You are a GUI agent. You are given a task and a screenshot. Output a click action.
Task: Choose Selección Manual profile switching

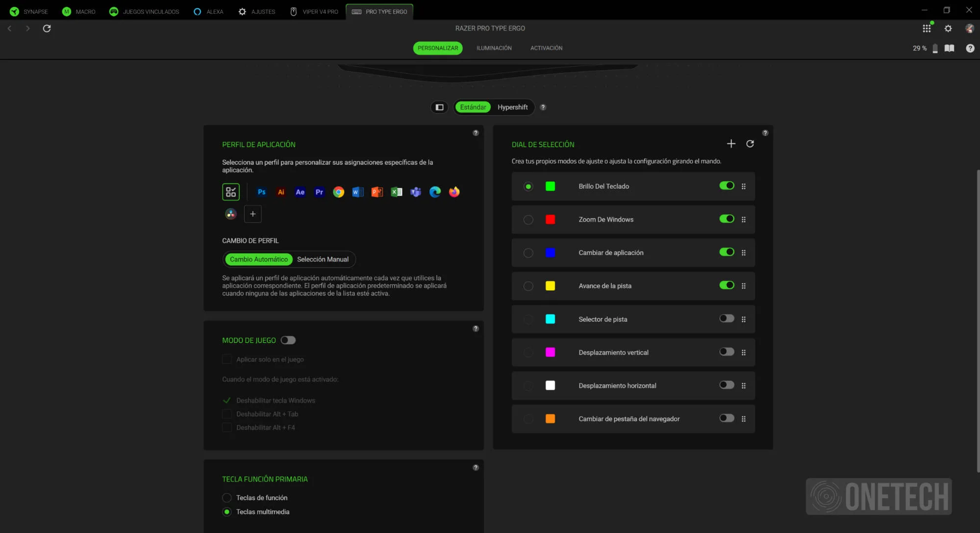click(x=323, y=259)
